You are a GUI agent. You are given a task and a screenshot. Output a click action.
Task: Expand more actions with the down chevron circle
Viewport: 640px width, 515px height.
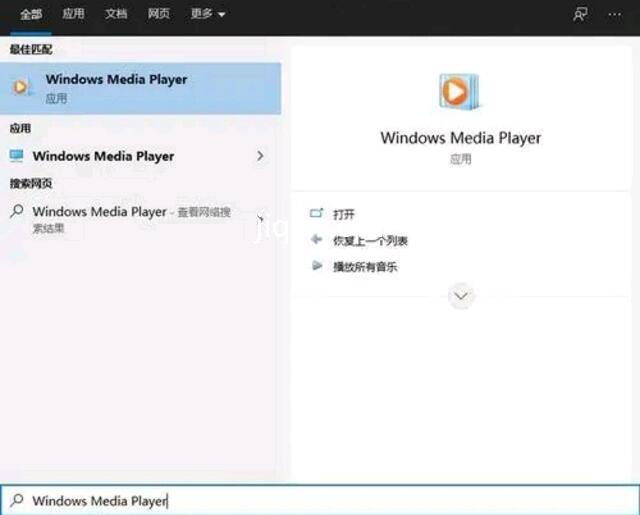[461, 296]
